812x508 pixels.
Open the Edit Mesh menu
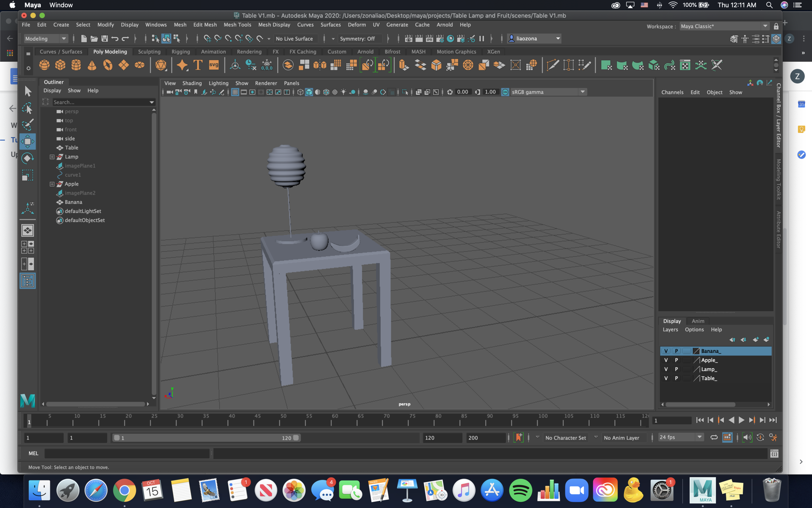pos(205,24)
